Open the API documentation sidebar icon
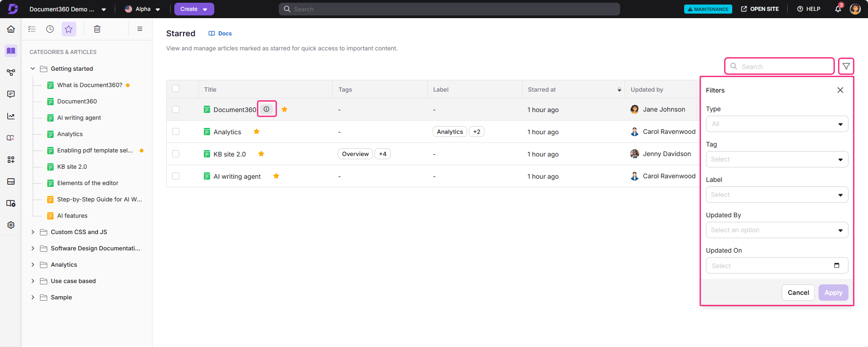Screen dimensions: 868x347 [11, 73]
